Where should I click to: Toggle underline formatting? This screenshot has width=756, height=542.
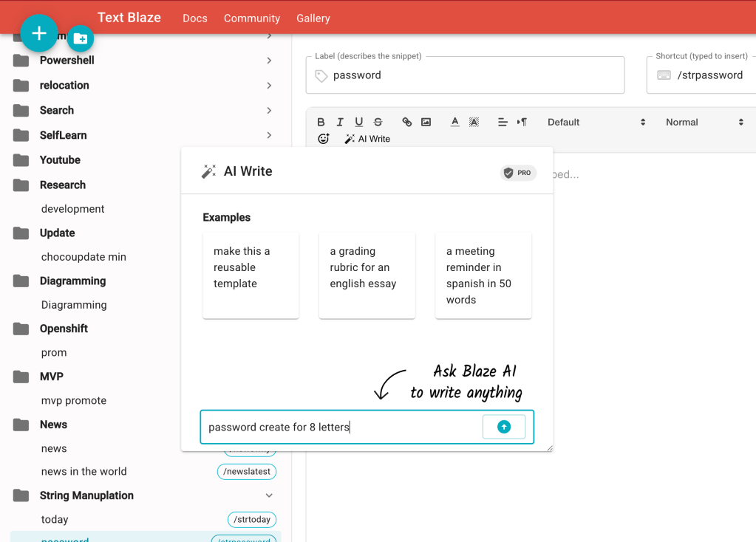coord(358,122)
